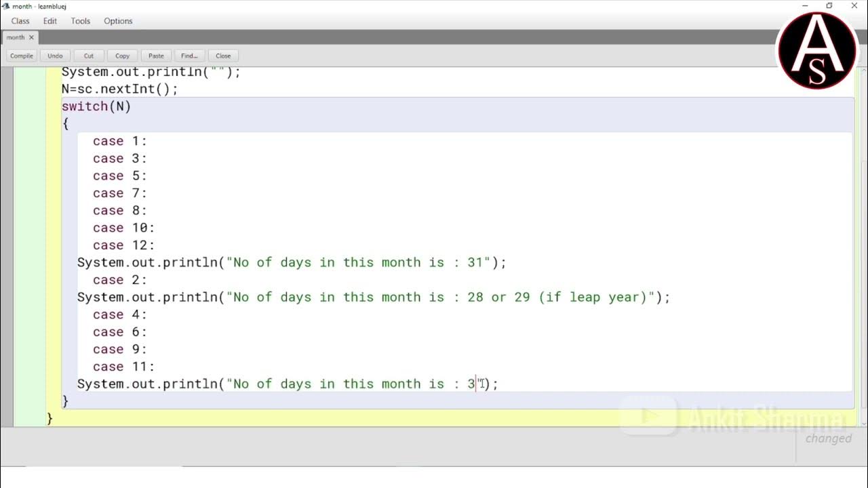This screenshot has width=868, height=488.
Task: Click on 'N=sc.nextInt();' line
Action: 120,89
